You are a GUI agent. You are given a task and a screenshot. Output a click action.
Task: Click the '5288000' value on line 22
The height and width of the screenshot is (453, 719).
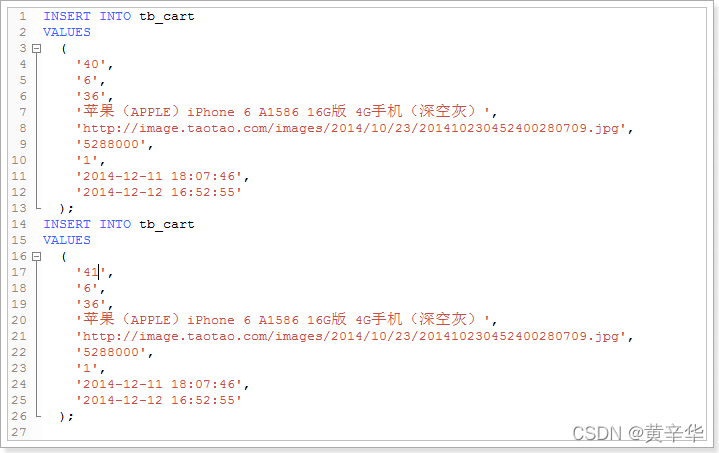pos(111,353)
